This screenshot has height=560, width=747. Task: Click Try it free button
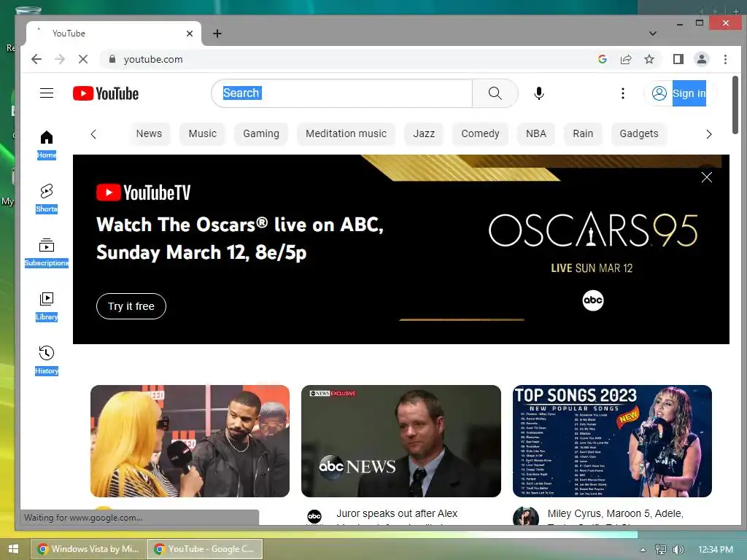(x=131, y=306)
